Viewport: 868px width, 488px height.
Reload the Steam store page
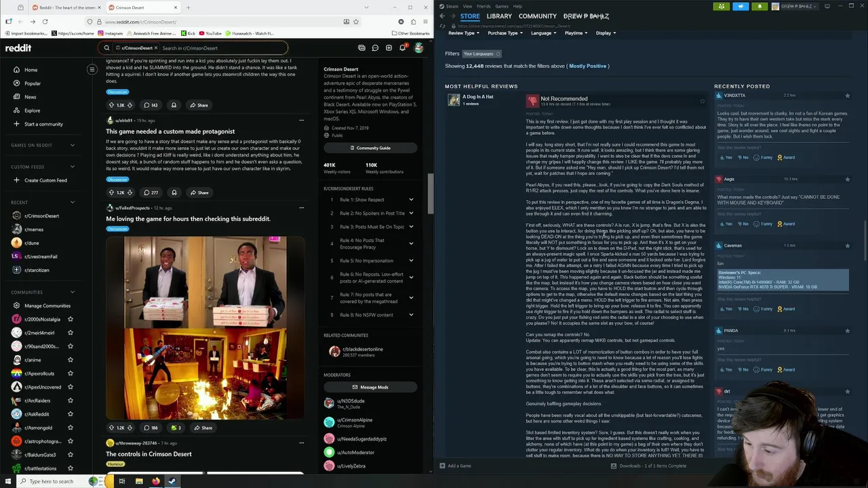pos(443,26)
